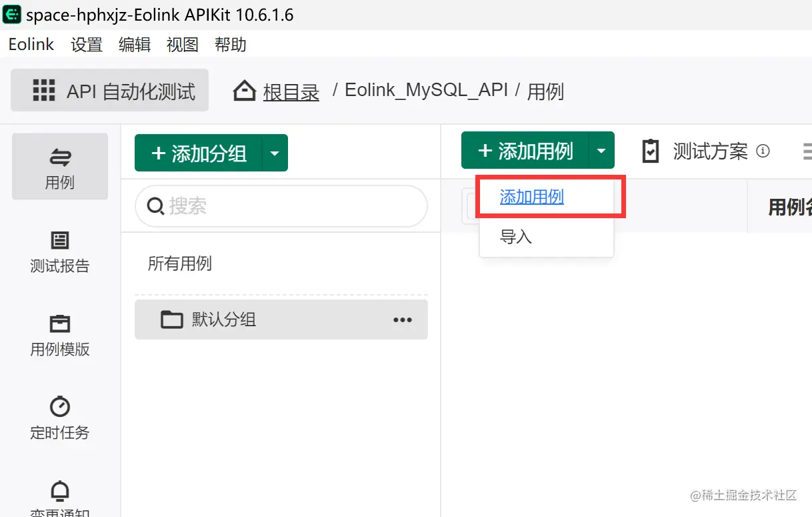Choose 添加用例 from the dropdown menu

pyautogui.click(x=532, y=197)
